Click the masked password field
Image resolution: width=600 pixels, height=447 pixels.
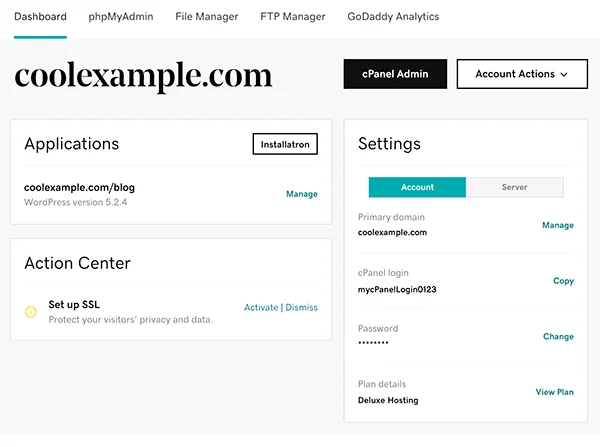coord(373,344)
